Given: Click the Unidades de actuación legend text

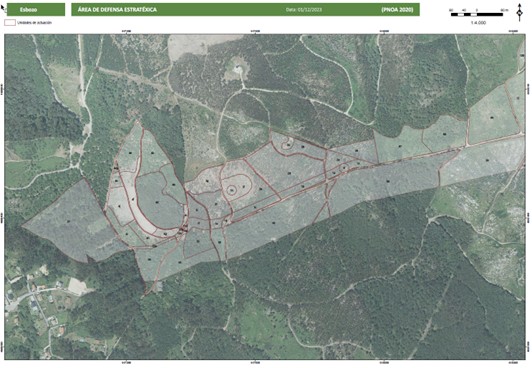Looking at the screenshot, I should pos(35,23).
